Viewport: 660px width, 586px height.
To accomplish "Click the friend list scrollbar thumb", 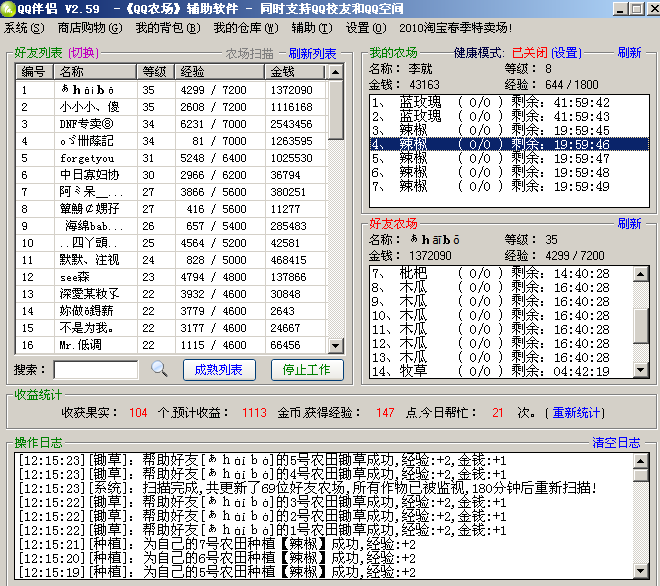I will pyautogui.click(x=335, y=110).
